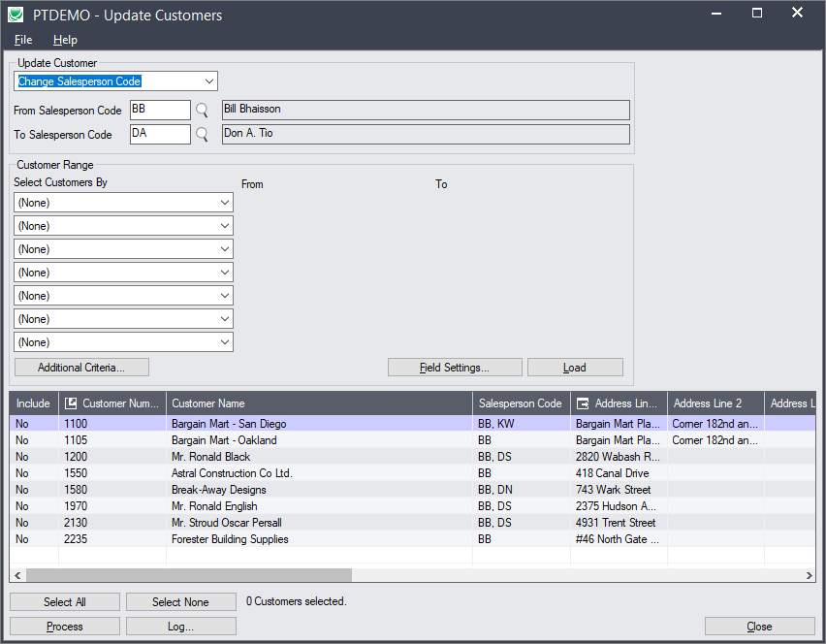The height and width of the screenshot is (644, 826).
Task: Open Additional Criteria dialog
Action: [x=81, y=368]
